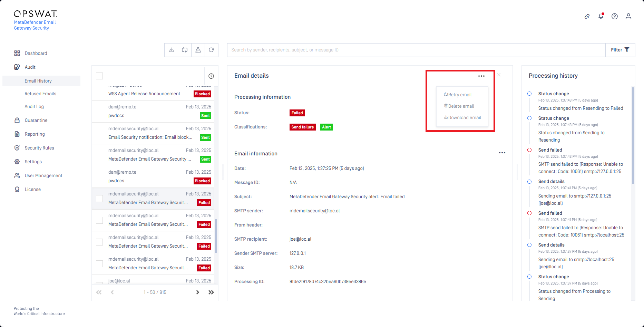Viewport: 644px width, 327px height.
Task: Go to previous page of emails
Action: point(112,292)
